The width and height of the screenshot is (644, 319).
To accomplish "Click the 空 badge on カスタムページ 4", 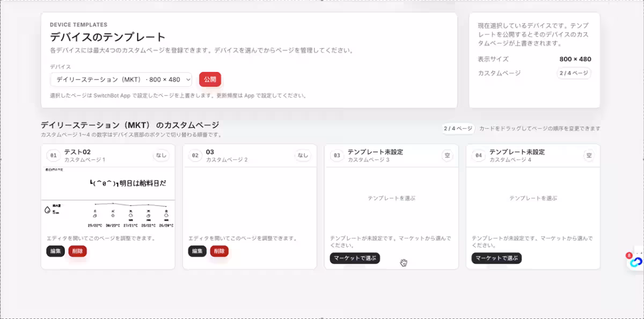I will click(589, 156).
